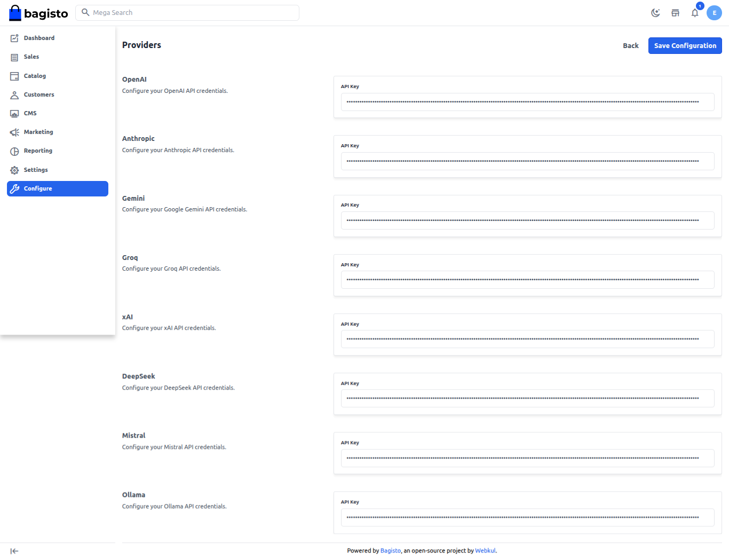Click into the Anthropic API Key field

(x=527, y=161)
